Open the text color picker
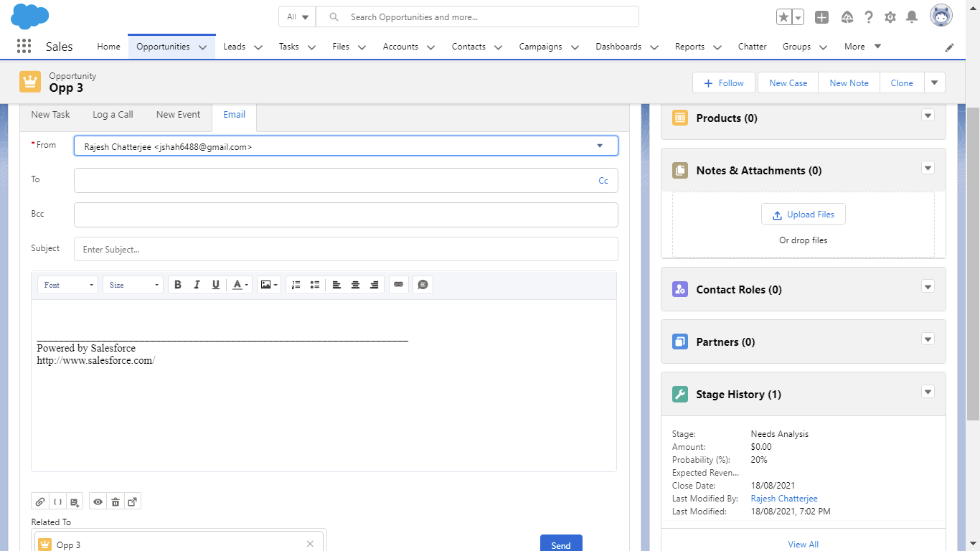Image resolution: width=980 pixels, height=551 pixels. (240, 285)
